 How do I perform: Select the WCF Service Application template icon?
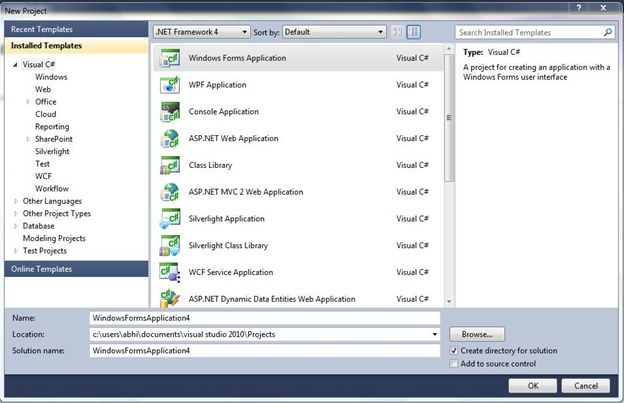coord(170,272)
